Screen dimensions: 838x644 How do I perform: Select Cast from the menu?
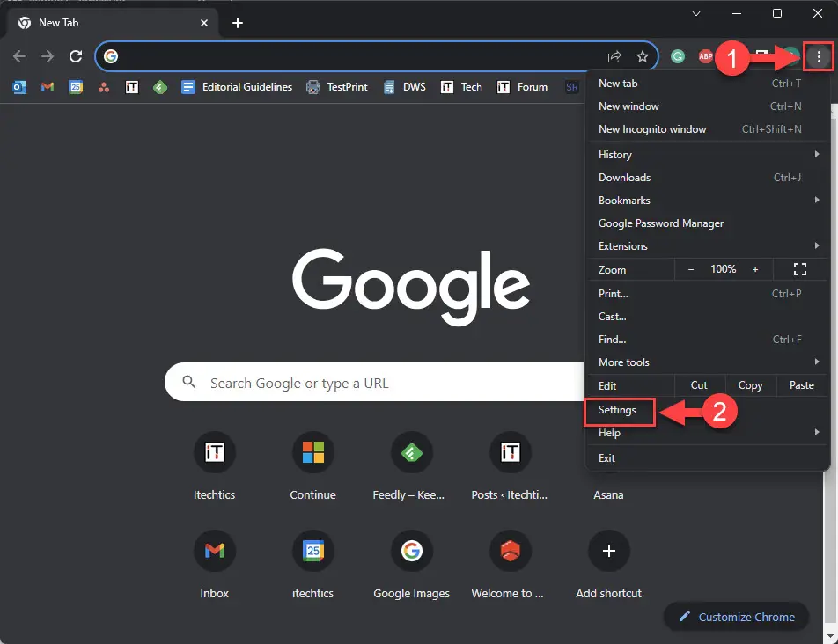point(709,317)
